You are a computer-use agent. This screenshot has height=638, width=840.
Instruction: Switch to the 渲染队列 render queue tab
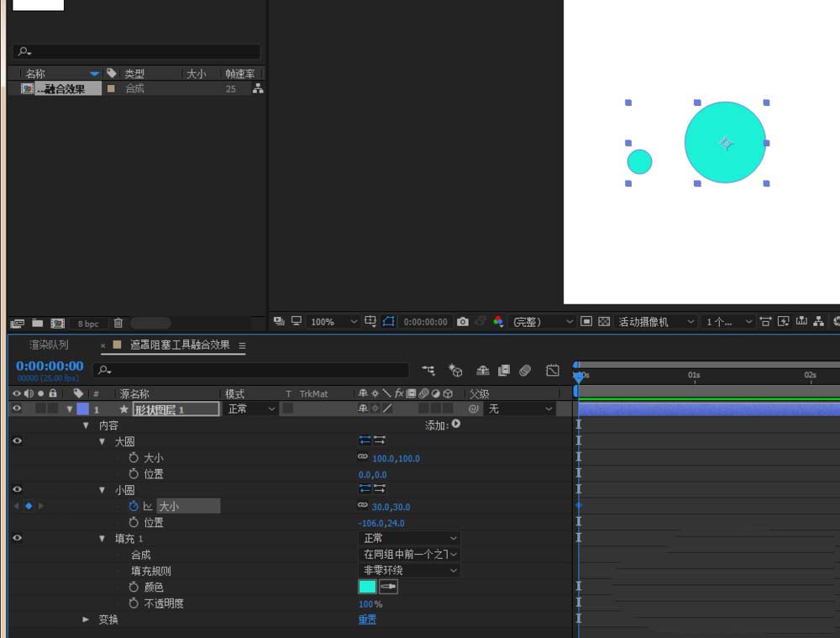[x=49, y=345]
